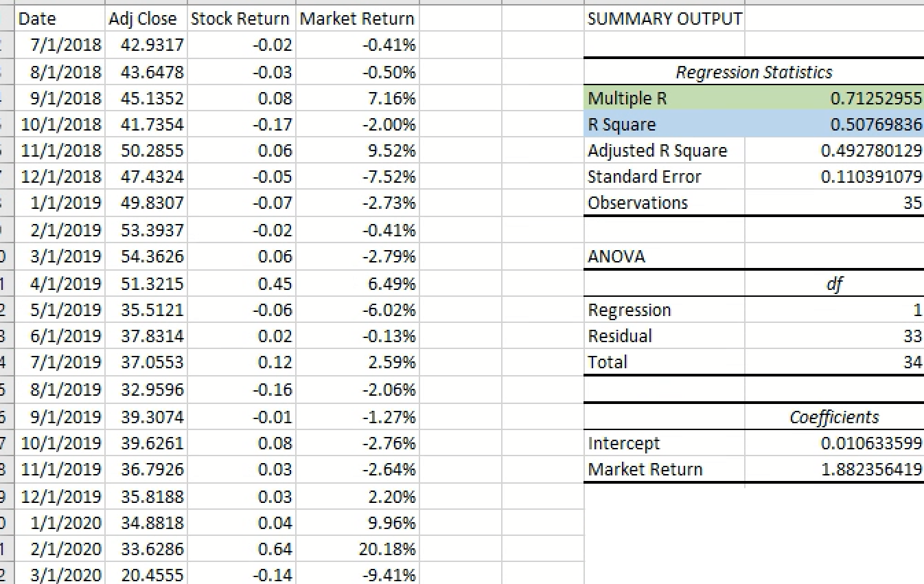Select the green Multiple R label cell
The image size is (924, 584).
[665, 98]
